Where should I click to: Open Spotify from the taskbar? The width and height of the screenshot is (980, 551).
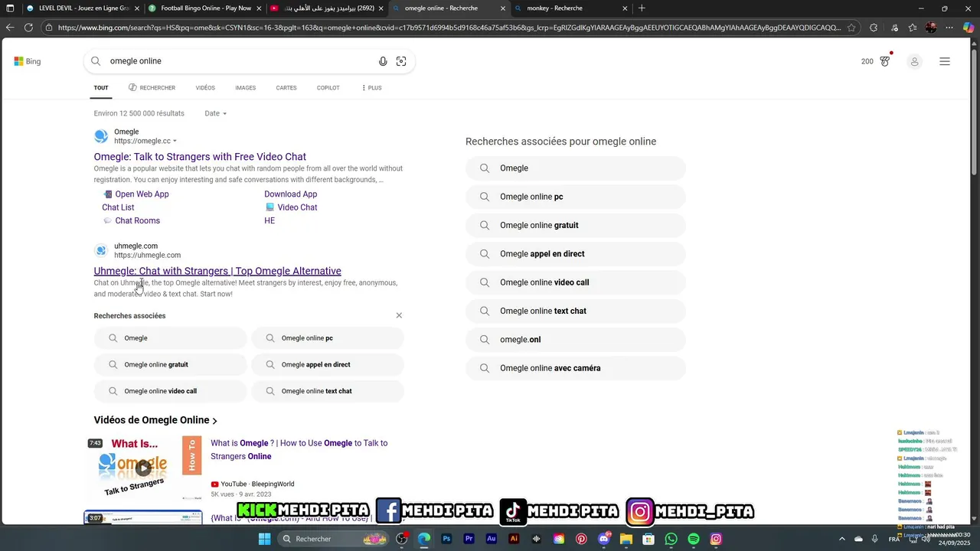tap(694, 539)
